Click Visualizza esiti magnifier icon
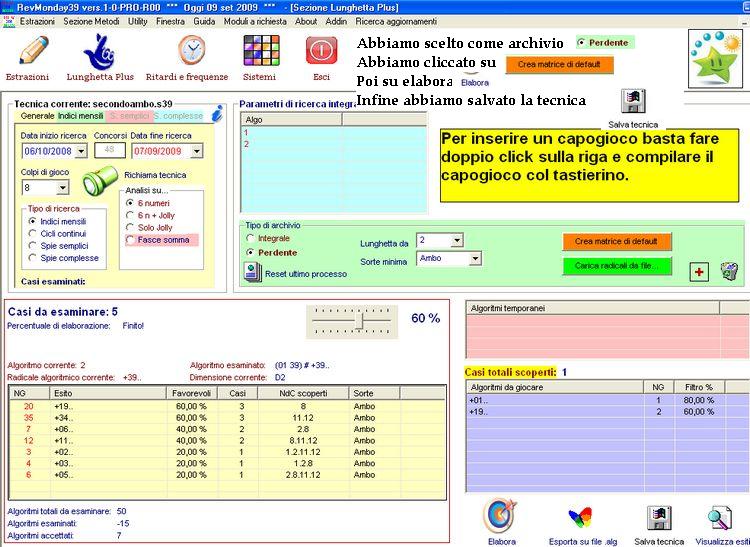The width and height of the screenshot is (750, 547). (x=719, y=518)
